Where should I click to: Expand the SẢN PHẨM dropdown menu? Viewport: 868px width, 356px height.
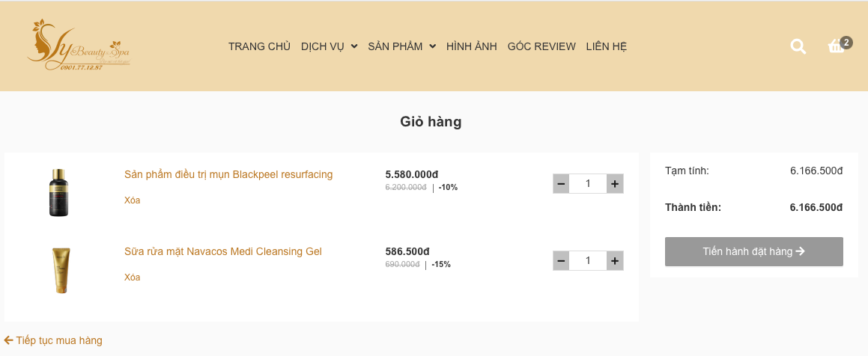point(401,46)
